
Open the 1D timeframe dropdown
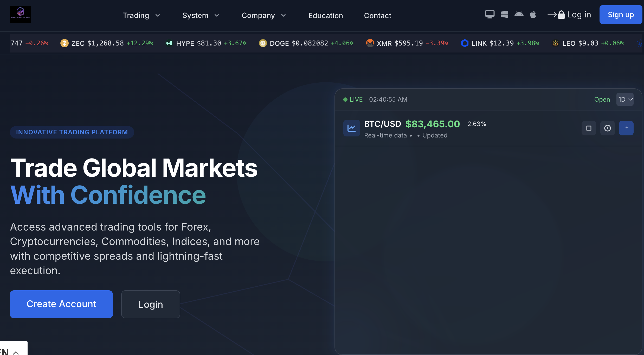point(625,100)
